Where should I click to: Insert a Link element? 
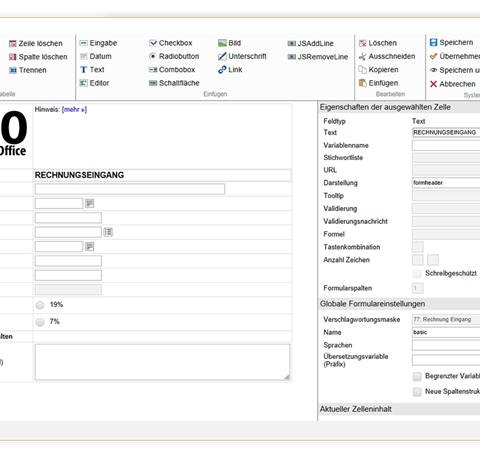(230, 70)
